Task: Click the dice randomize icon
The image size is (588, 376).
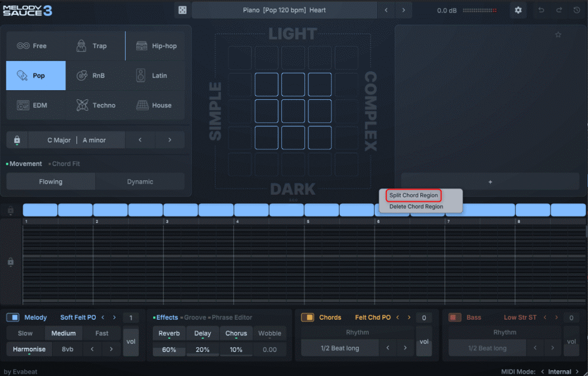Action: click(x=181, y=10)
